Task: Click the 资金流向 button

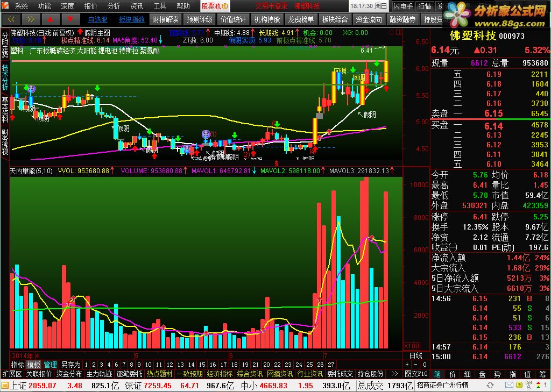Action: [369, 19]
